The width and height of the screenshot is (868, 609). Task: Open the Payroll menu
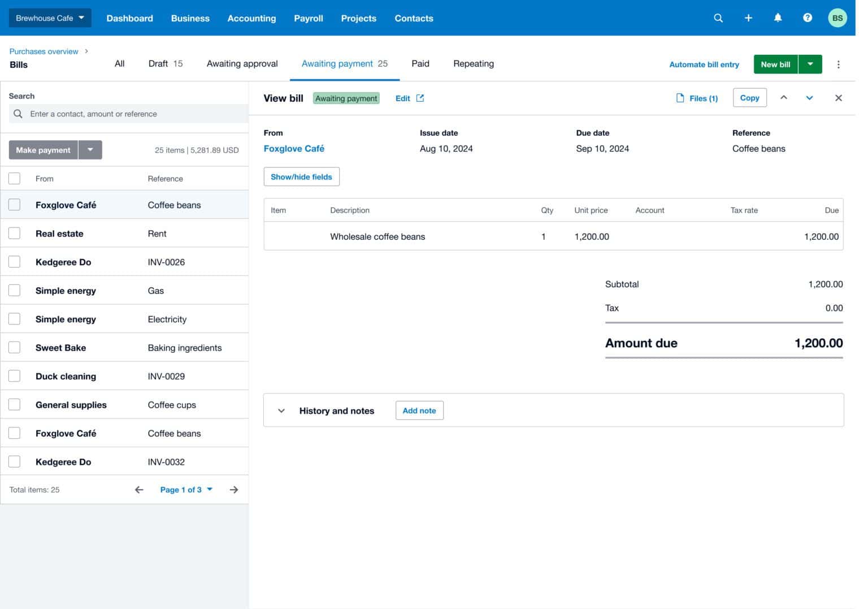[x=308, y=18]
